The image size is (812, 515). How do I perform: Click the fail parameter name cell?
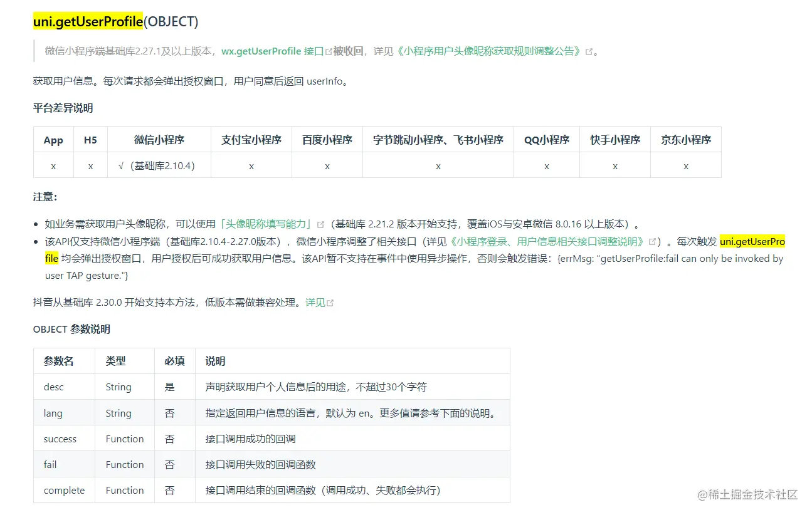[x=65, y=464]
